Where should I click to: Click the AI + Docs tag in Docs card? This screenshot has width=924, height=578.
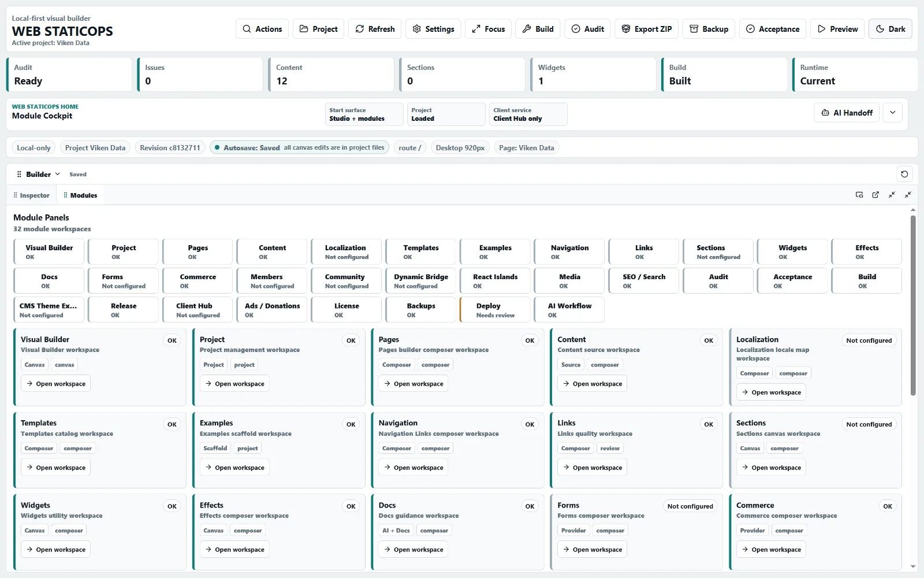pyautogui.click(x=396, y=531)
